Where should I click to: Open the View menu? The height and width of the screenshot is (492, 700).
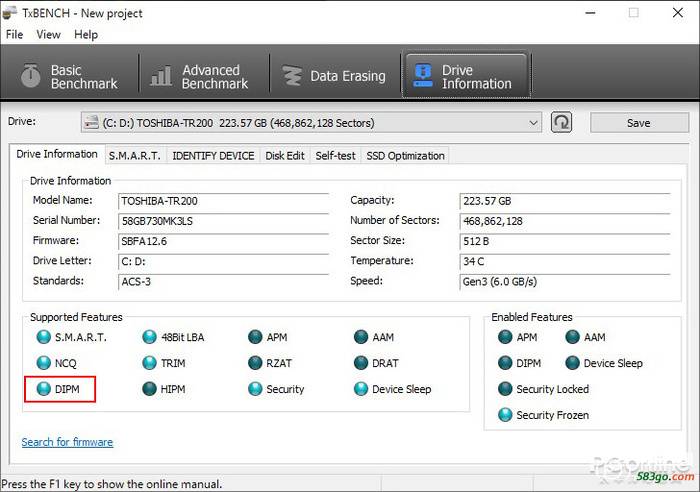(x=48, y=34)
